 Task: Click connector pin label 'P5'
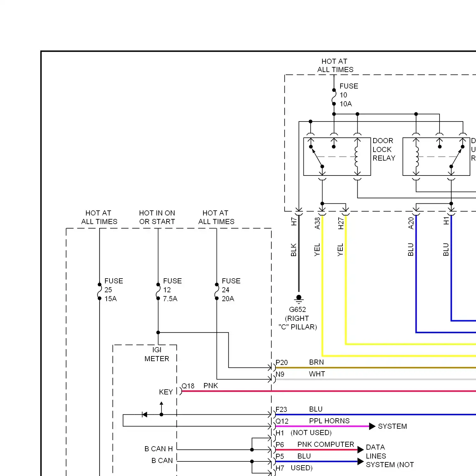point(280,456)
